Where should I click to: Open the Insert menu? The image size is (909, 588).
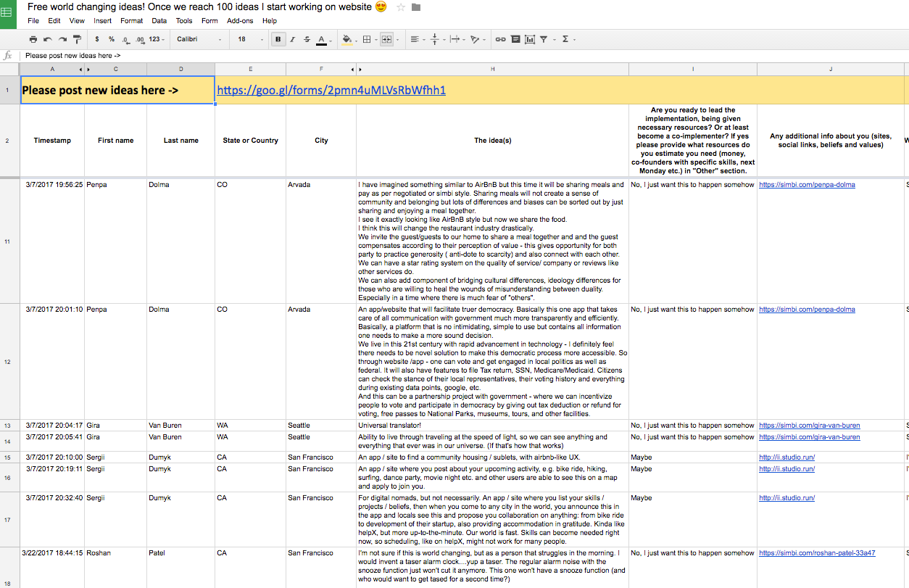coord(102,21)
